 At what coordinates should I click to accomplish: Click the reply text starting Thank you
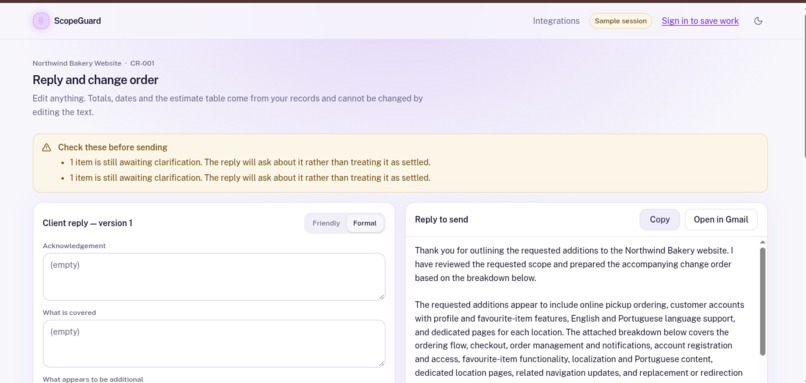574,264
